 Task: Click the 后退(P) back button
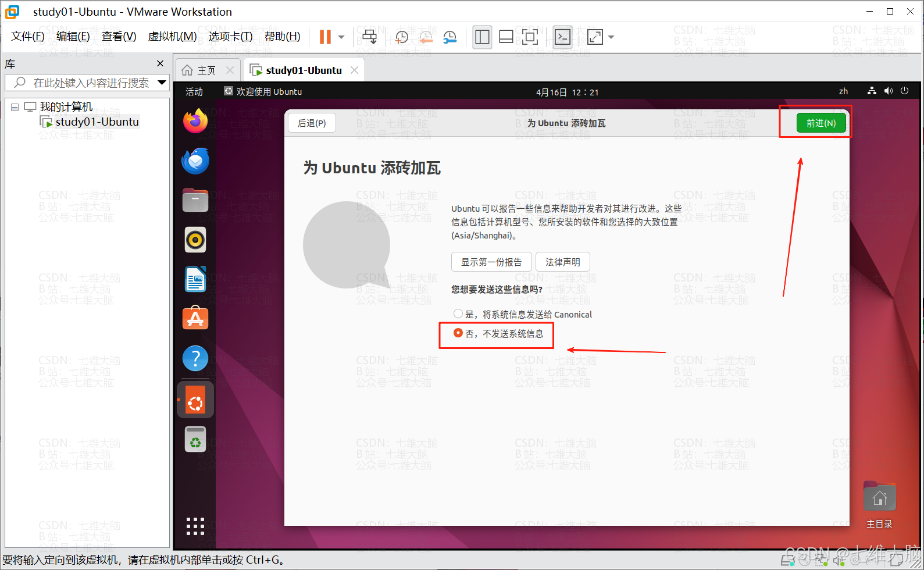pyautogui.click(x=312, y=123)
